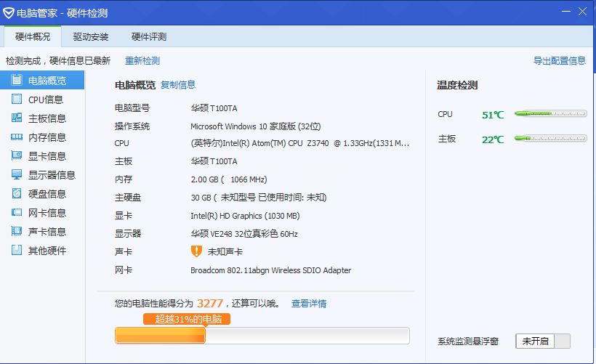Viewport: 596px width, 364px height.
Task: Minimize the 电脑管家 window
Action: (x=566, y=12)
